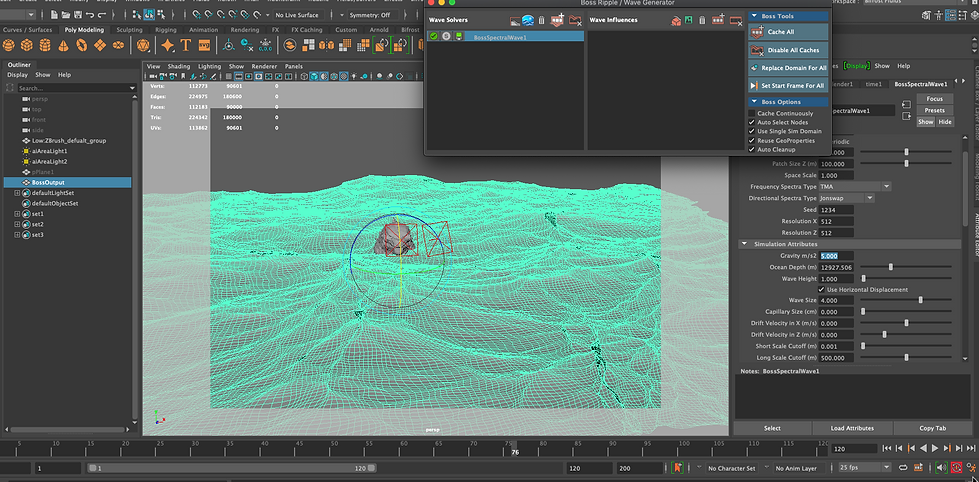Expand set1 in Outliner
This screenshot has width=979, height=482.
point(17,214)
